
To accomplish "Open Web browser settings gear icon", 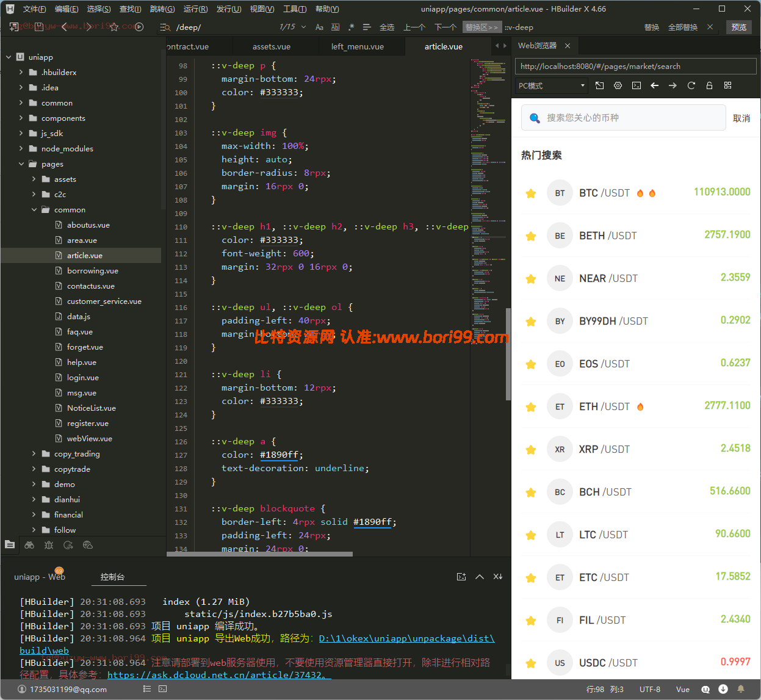I will click(x=618, y=85).
